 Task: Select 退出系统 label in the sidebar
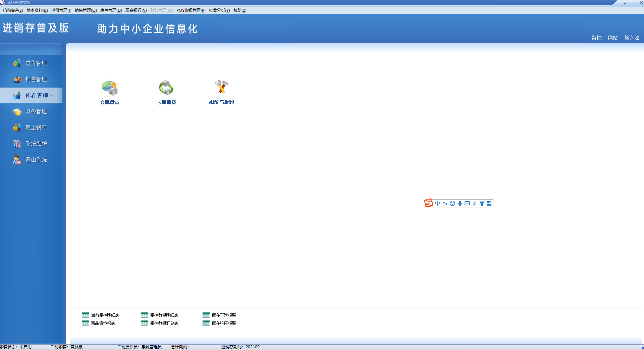click(x=36, y=160)
